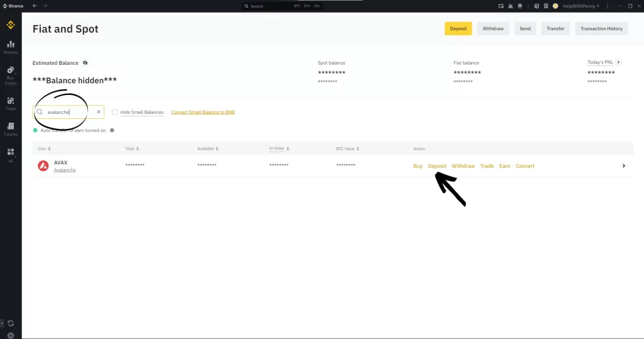Open settings gear at sidebar bottom
The image size is (644, 339).
click(11, 335)
